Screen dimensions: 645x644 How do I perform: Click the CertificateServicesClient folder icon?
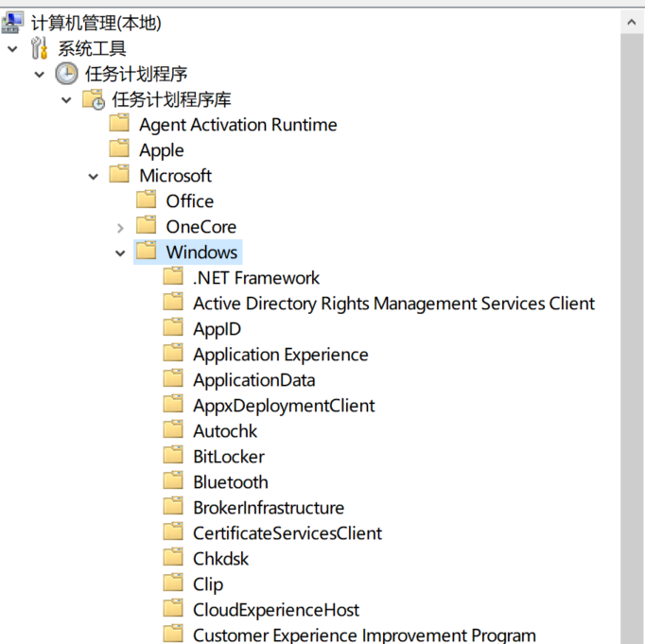pyautogui.click(x=173, y=531)
